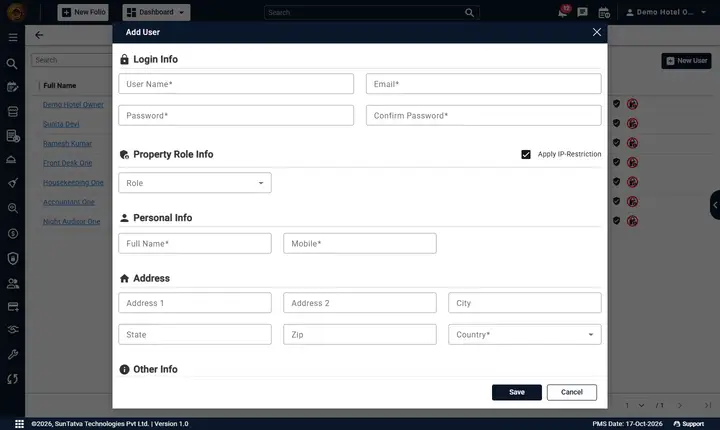Click the back arrow icon
The height and width of the screenshot is (430, 720).
pyautogui.click(x=39, y=35)
